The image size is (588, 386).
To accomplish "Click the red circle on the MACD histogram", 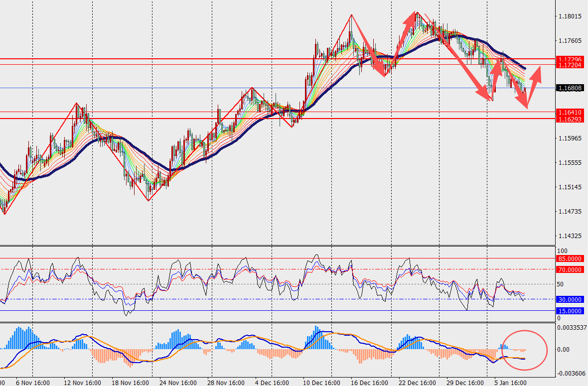I will point(525,350).
